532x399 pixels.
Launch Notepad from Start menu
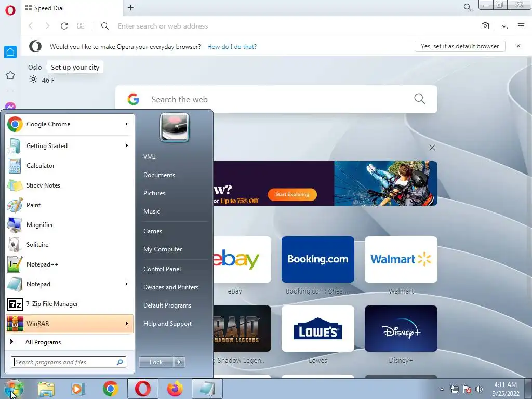tap(64, 284)
